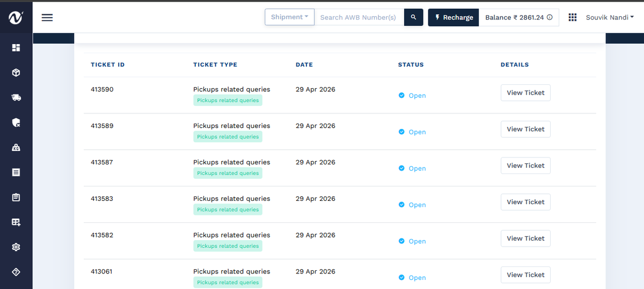Open the weight KG icon in sidebar
Image resolution: width=644 pixels, height=289 pixels.
tap(16, 147)
